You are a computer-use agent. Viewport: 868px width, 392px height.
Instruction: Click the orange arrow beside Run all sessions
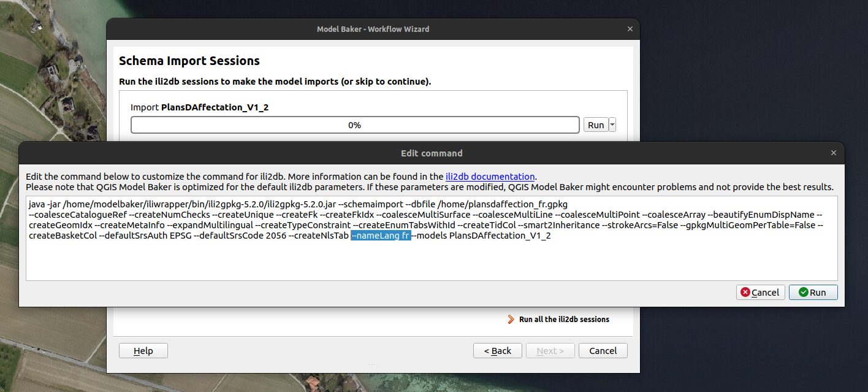click(x=511, y=320)
